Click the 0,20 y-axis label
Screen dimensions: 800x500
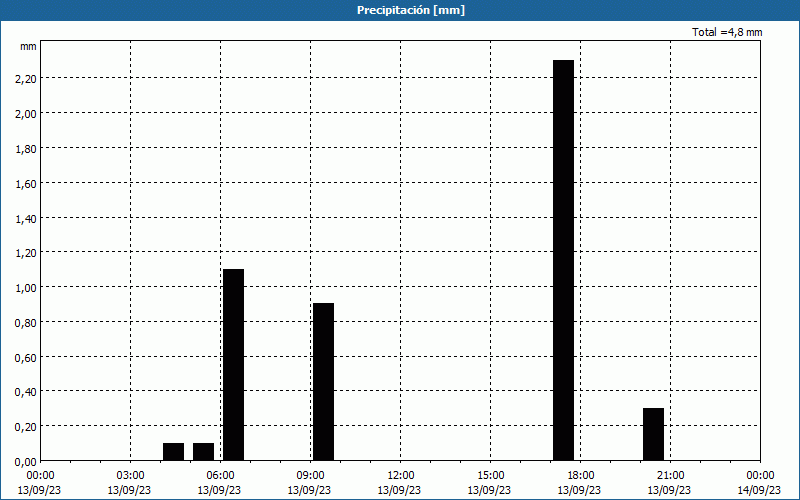click(26, 427)
